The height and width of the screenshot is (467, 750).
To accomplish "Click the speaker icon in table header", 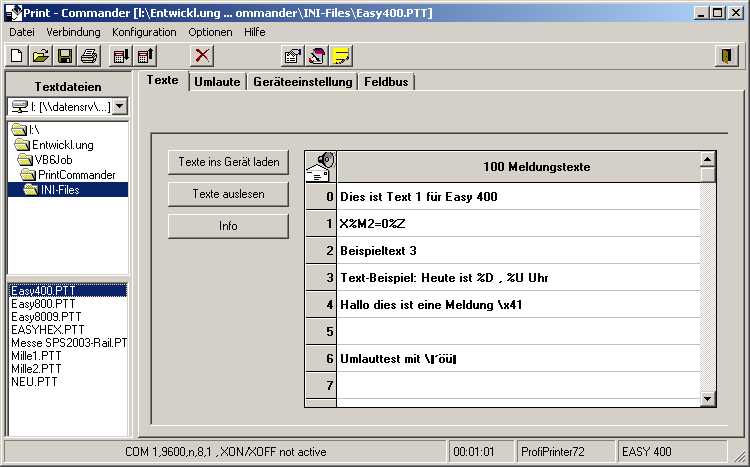I will click(x=320, y=166).
